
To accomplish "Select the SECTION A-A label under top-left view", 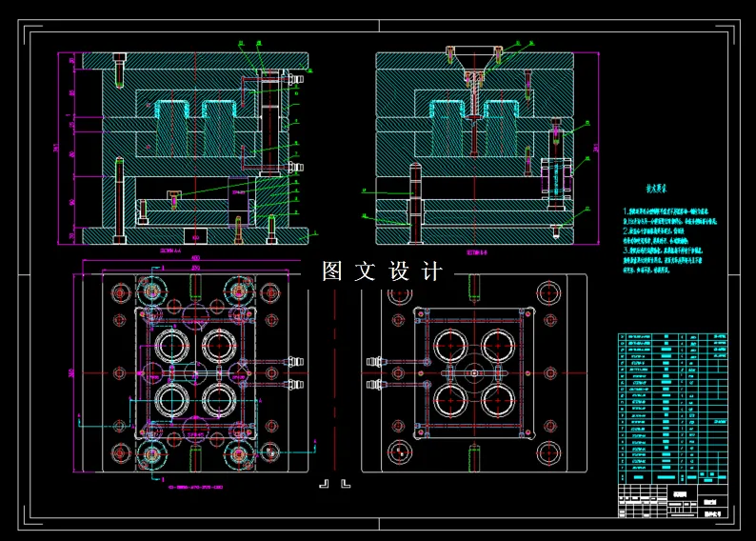I will [x=170, y=250].
